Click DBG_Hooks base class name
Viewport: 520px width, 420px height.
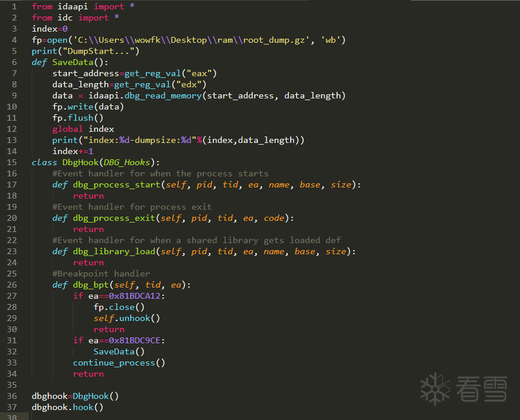pos(127,162)
